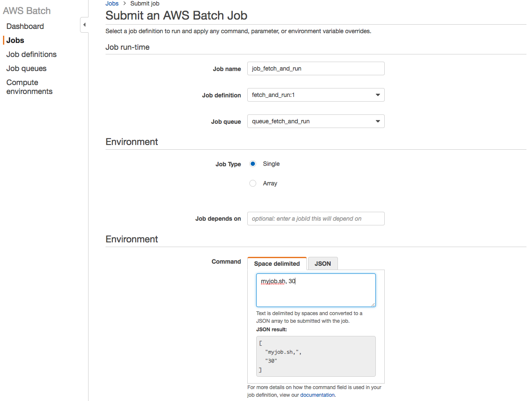Open the Dashboard page in sidebar
The image size is (532, 401).
point(25,26)
